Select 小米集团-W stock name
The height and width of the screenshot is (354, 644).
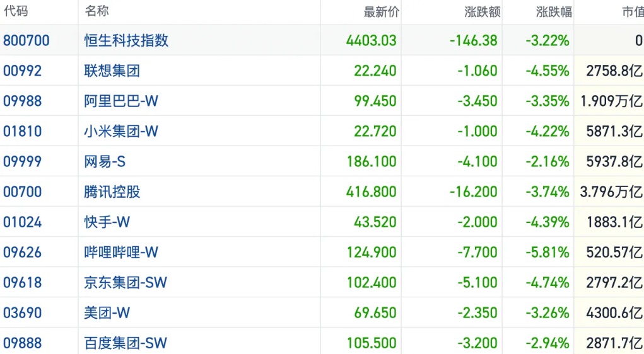(x=121, y=131)
